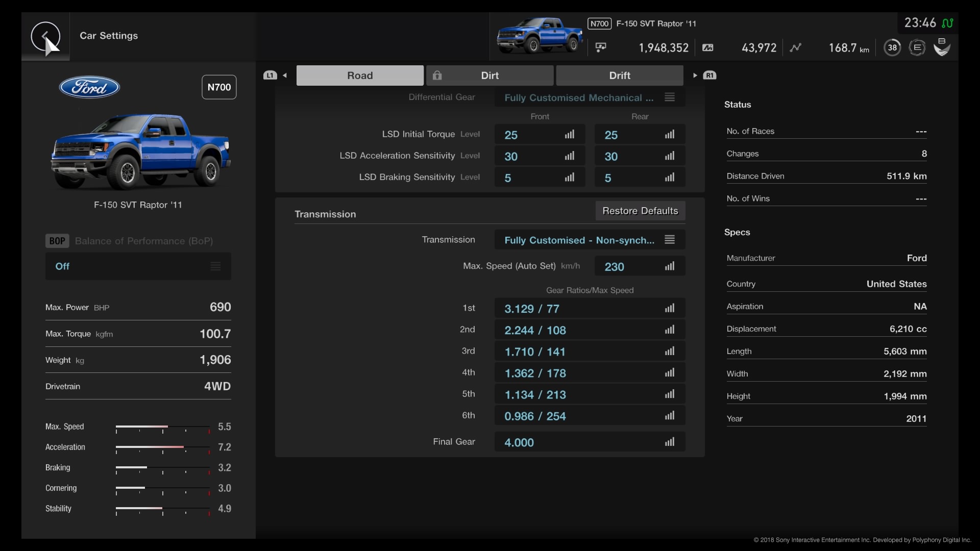This screenshot has width=980, height=551.
Task: Click sportsmanship rating E icon
Action: point(917,47)
